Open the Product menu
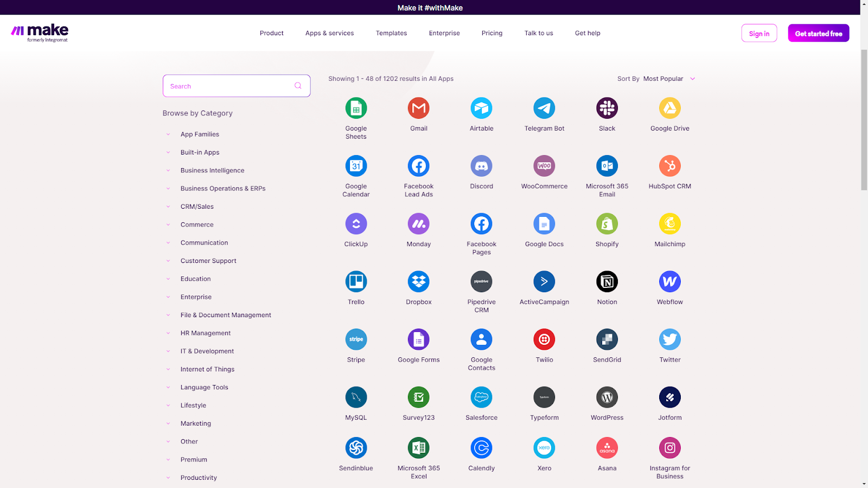This screenshot has width=868, height=488. coord(272,33)
